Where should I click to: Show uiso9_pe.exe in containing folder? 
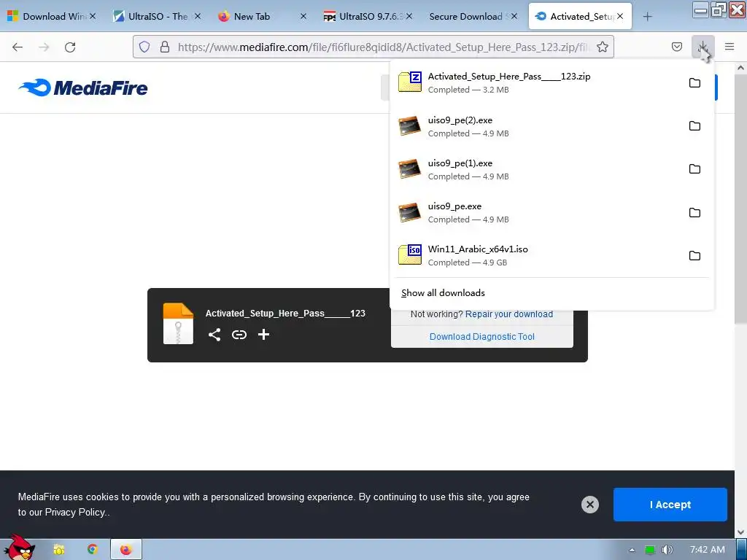pos(694,212)
